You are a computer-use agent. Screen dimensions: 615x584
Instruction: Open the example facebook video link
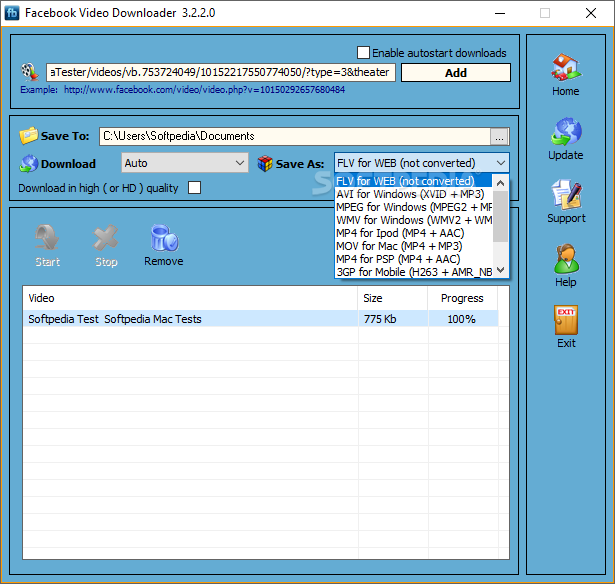[204, 90]
